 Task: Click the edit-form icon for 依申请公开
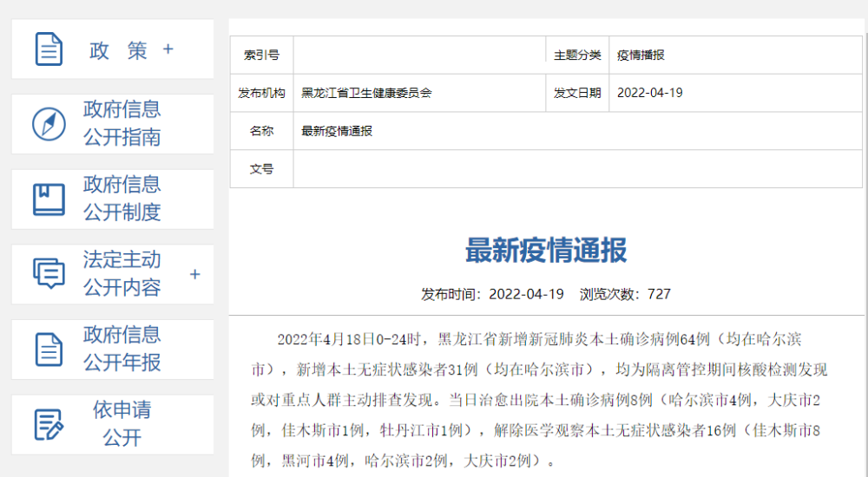point(49,424)
